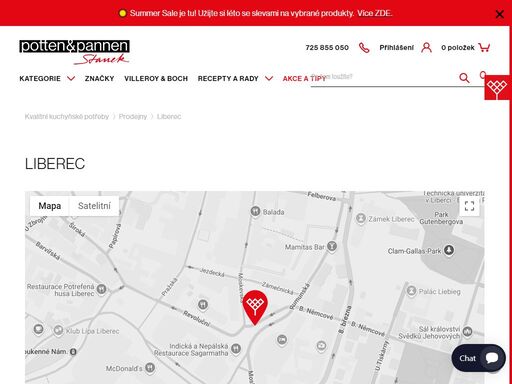512x384 pixels.
Task: Click the Liberec breadcrumb
Action: pos(169,117)
